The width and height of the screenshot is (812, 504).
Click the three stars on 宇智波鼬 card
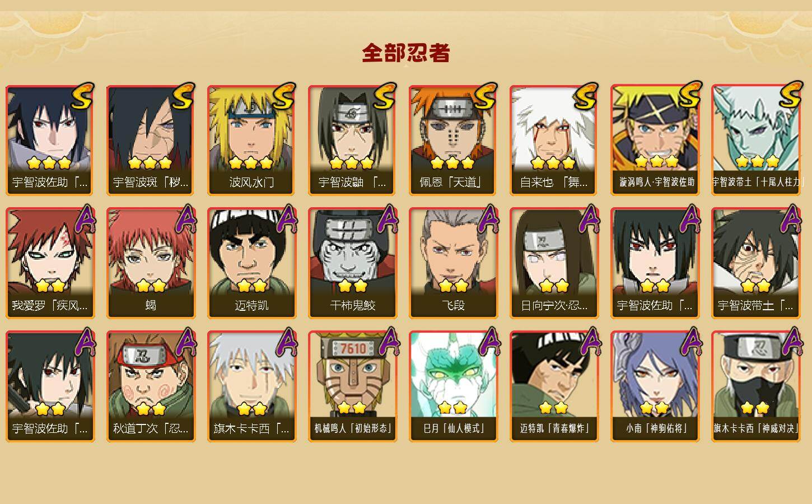click(352, 163)
